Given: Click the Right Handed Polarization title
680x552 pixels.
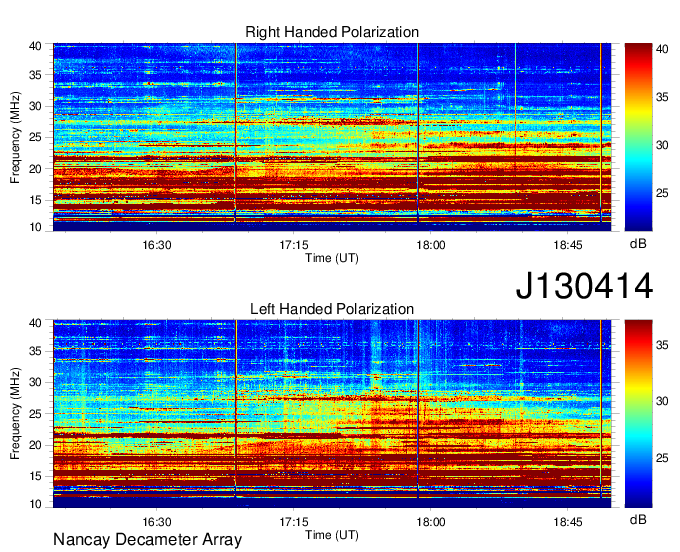Looking at the screenshot, I should click(332, 32).
